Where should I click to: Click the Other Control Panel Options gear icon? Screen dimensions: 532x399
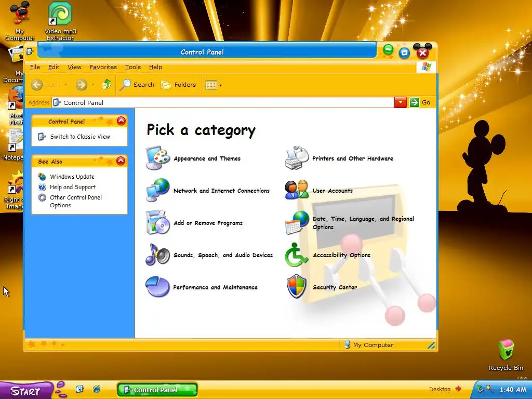coord(42,197)
